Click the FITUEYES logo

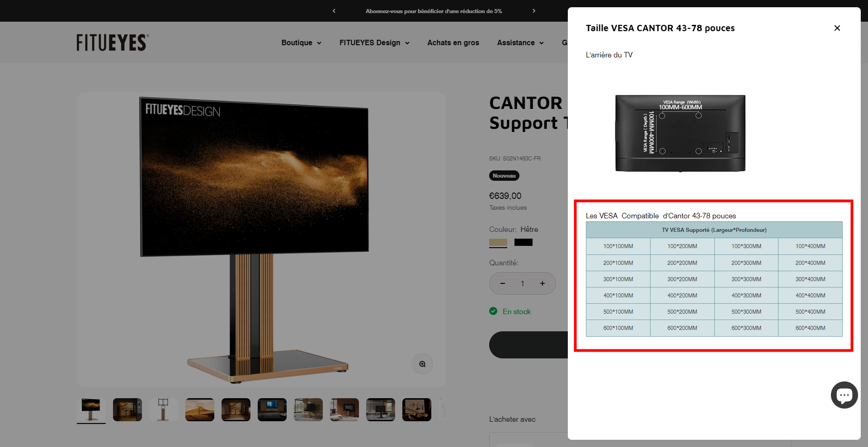(113, 42)
